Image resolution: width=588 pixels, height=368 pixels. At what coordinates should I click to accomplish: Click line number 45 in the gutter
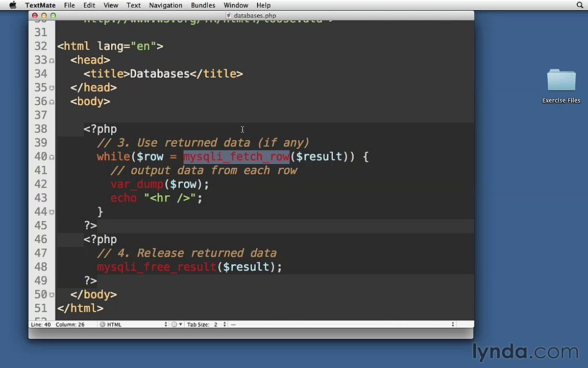tap(41, 225)
